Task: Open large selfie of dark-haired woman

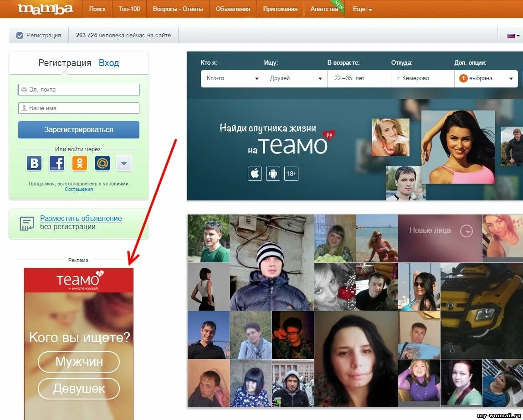Action: [356, 359]
